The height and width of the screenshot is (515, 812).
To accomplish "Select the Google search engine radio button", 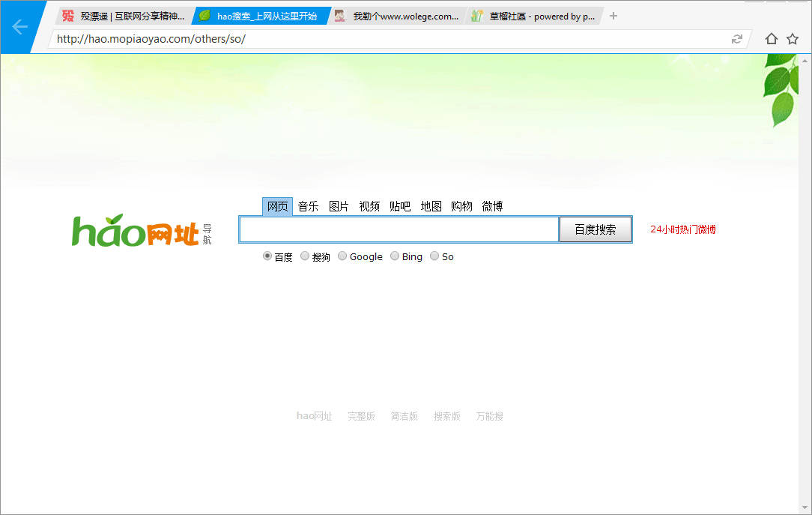I will (x=342, y=256).
